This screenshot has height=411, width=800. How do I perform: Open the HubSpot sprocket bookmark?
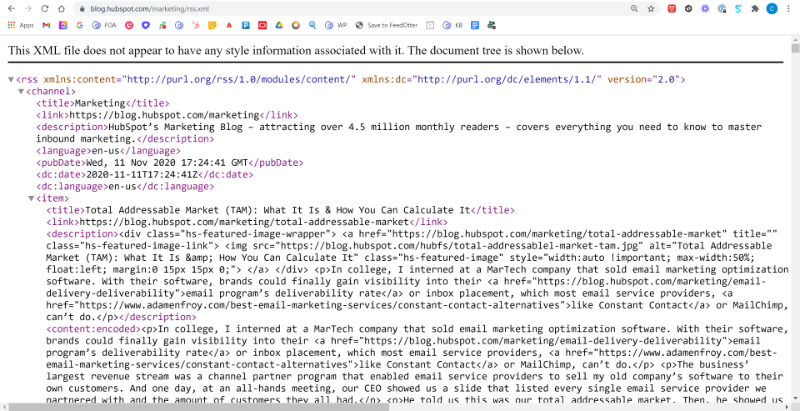(x=195, y=25)
